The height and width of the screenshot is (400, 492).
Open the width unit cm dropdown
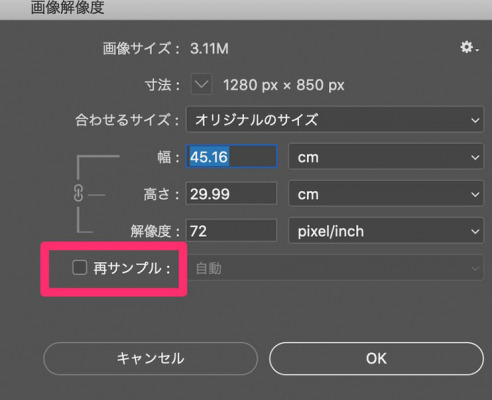[386, 157]
